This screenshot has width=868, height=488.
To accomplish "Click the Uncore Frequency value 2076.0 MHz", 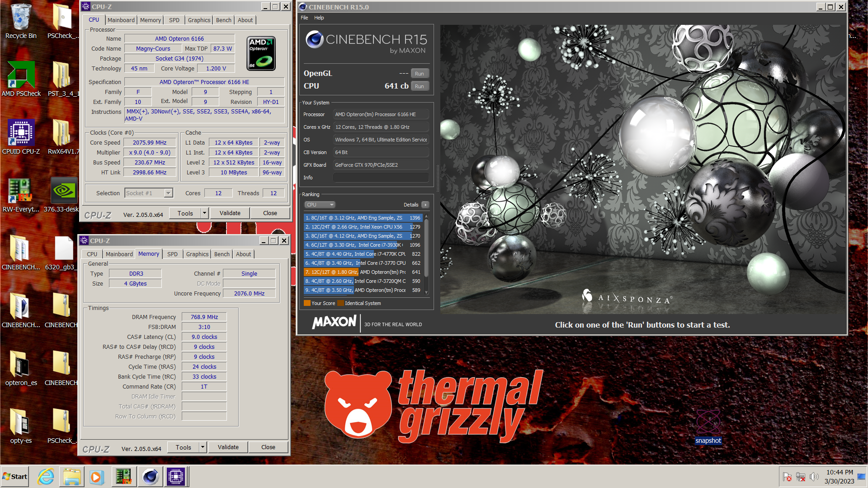I will click(249, 293).
